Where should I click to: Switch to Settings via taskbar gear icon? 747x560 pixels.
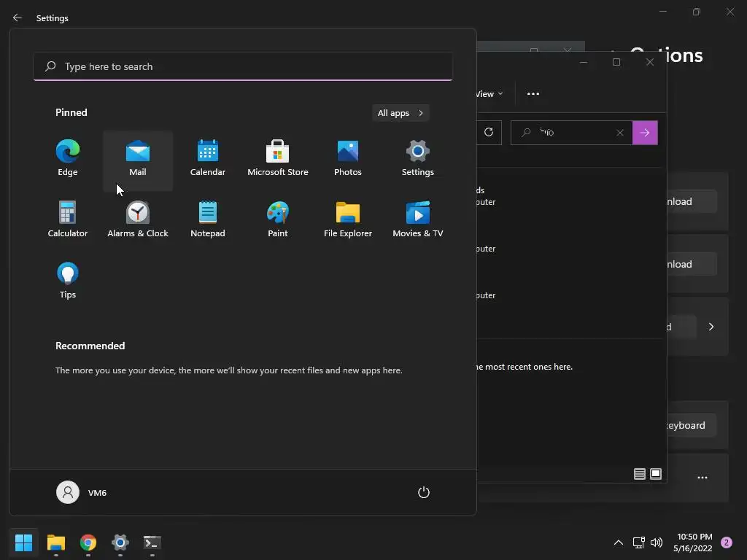120,542
